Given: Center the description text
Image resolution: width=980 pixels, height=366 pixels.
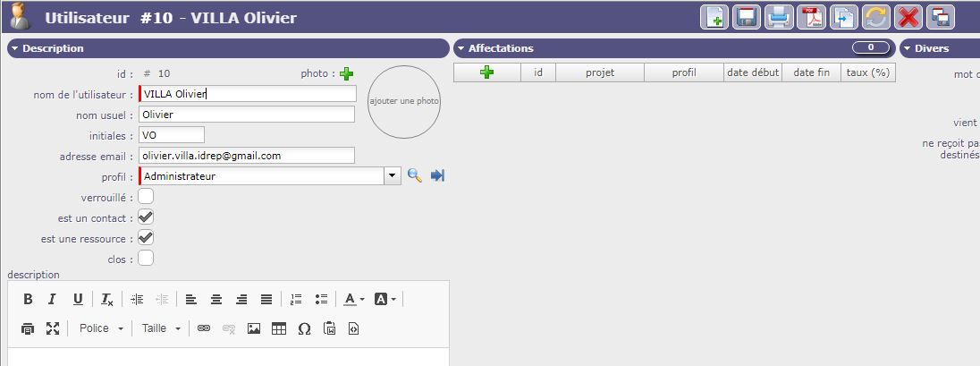Looking at the screenshot, I should pyautogui.click(x=216, y=299).
